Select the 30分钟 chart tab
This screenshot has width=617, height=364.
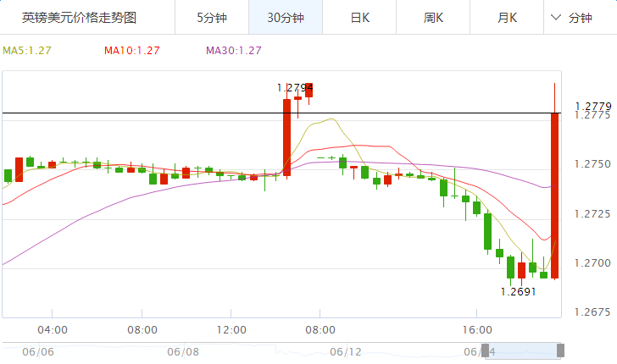click(286, 17)
